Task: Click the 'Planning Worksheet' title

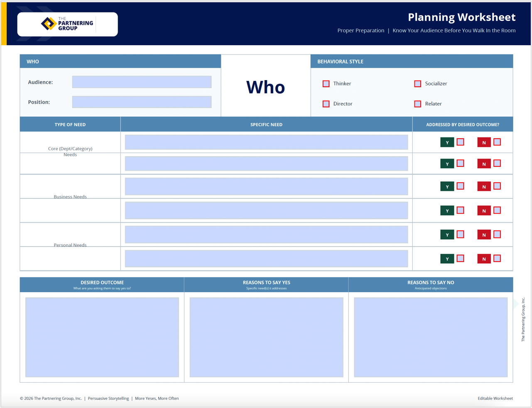Action: click(x=461, y=17)
